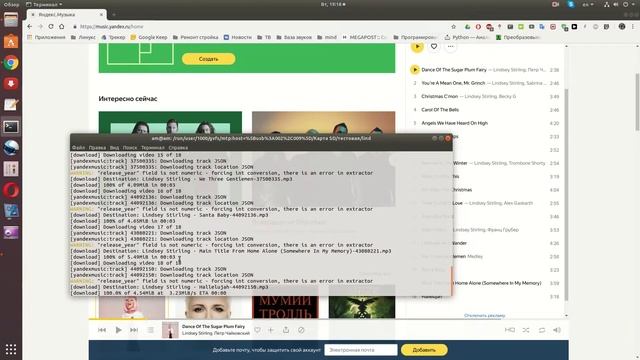Add current track to playlist with plus
The height and width of the screenshot is (360, 640).
[271, 330]
